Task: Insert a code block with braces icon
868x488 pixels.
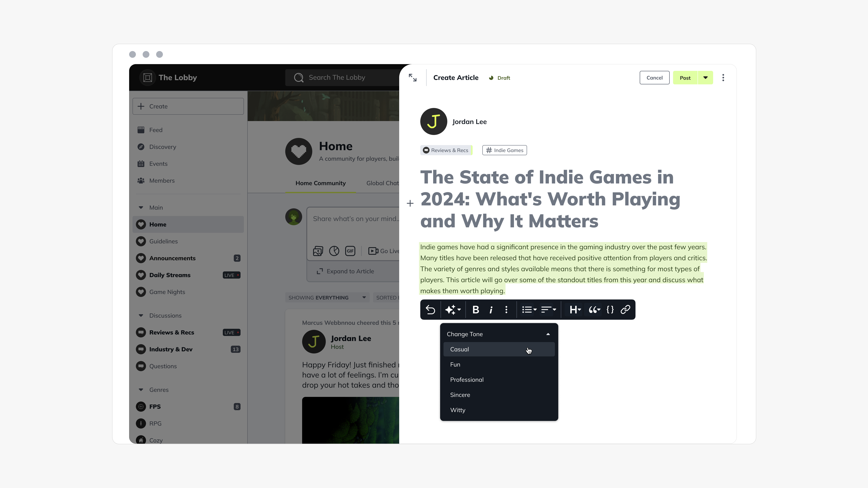Action: tap(610, 310)
